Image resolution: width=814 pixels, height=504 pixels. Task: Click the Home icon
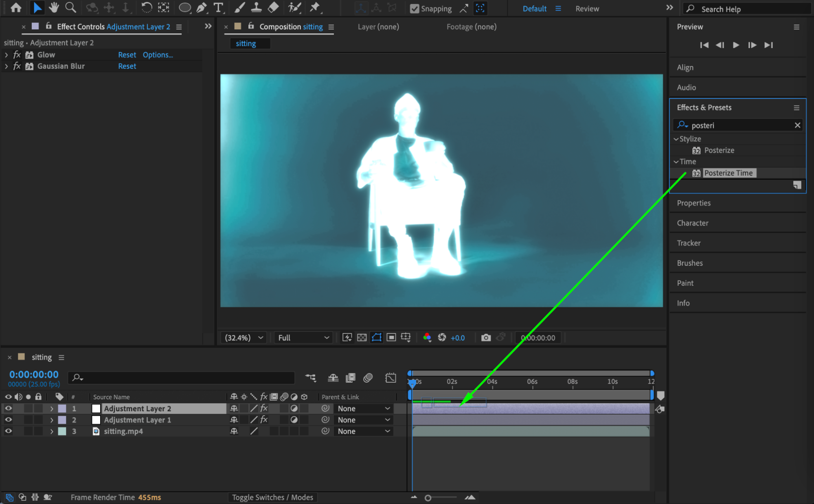click(16, 8)
